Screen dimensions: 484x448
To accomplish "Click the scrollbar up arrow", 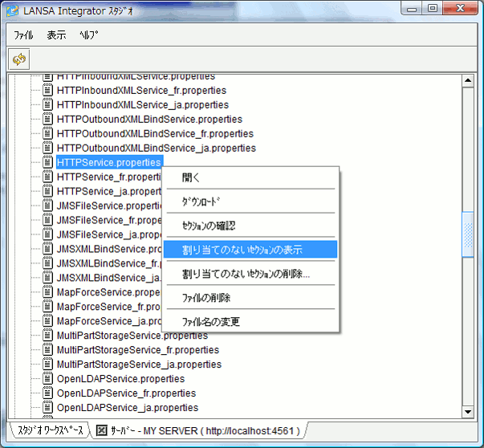I will click(x=468, y=81).
